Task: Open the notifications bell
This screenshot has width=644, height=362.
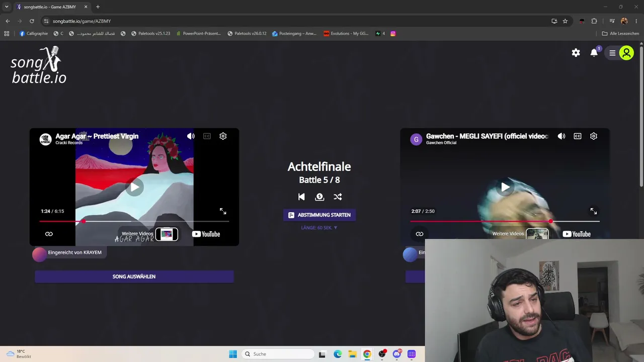Action: (594, 53)
